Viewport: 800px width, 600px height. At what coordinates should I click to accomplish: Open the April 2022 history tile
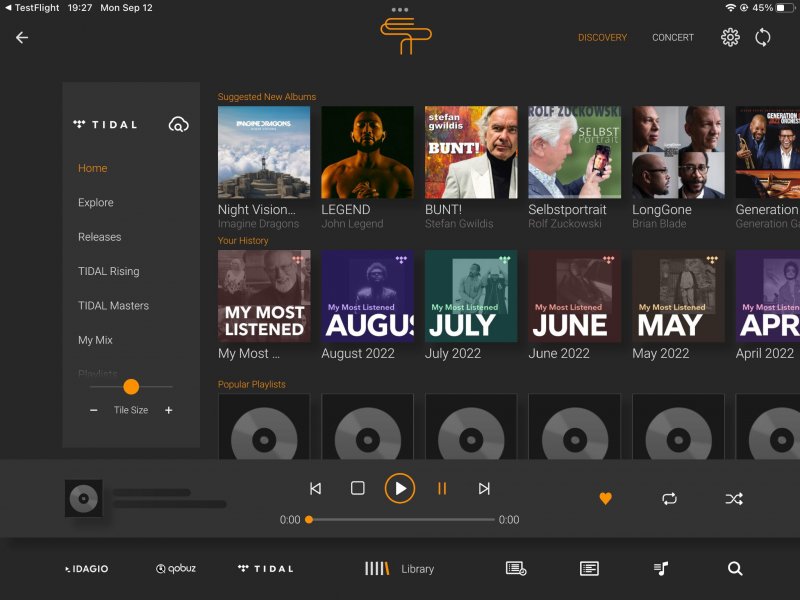coord(768,296)
